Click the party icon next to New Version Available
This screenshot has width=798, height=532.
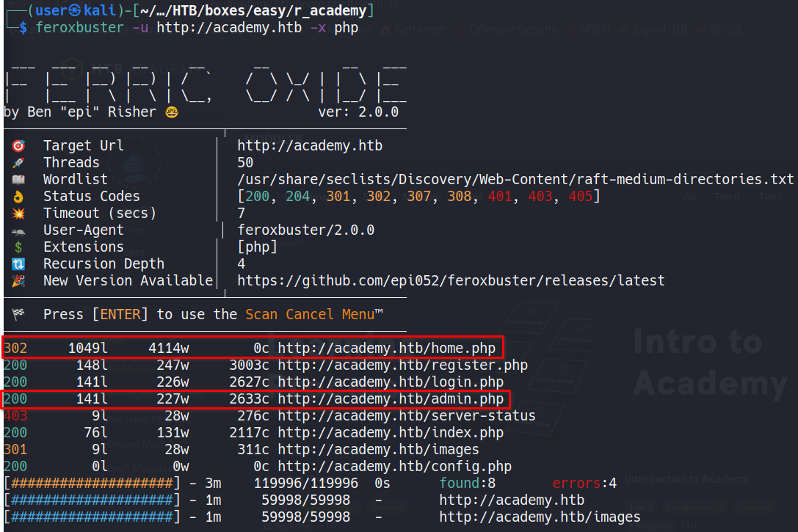pos(18,281)
